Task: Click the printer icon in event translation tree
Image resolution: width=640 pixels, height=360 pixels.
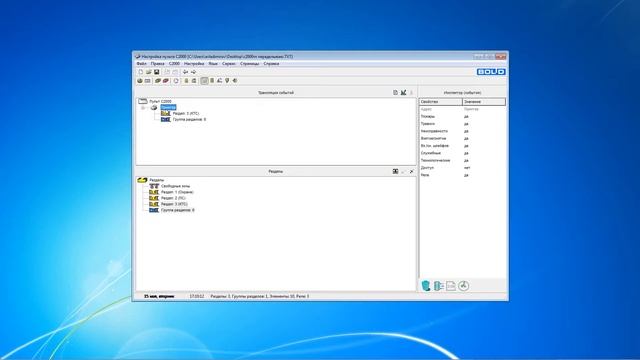Action: pyautogui.click(x=154, y=107)
